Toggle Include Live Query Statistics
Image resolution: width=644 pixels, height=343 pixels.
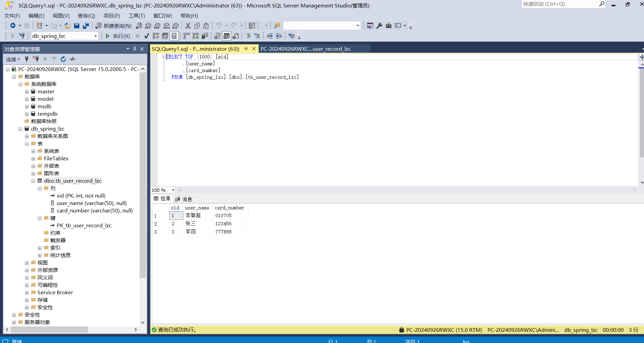click(196, 36)
